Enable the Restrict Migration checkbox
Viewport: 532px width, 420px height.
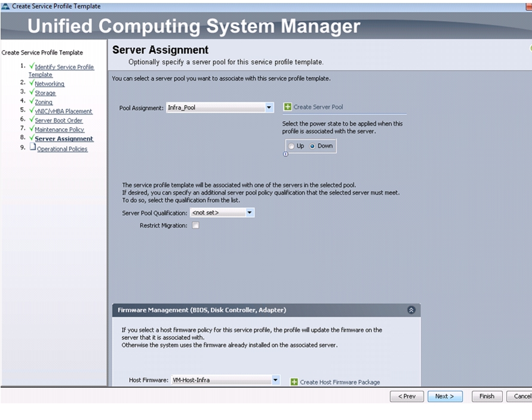(195, 226)
